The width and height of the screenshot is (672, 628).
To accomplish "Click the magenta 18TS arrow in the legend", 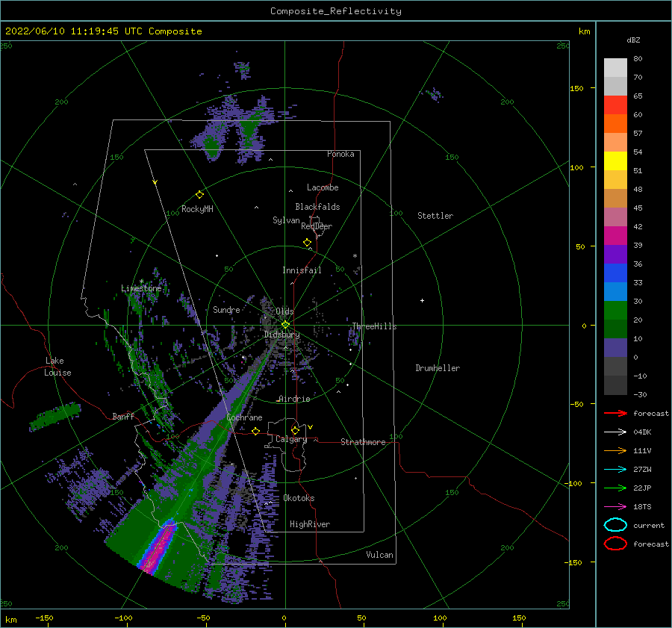I will pos(615,507).
